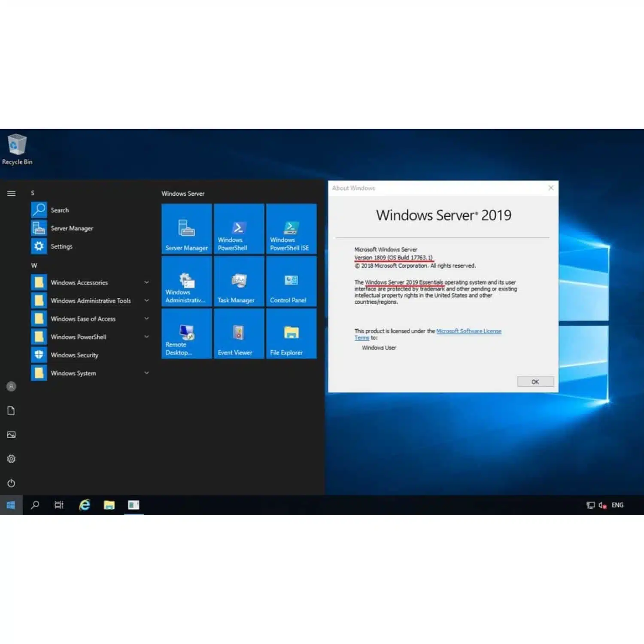This screenshot has height=644, width=644.
Task: Click the Windows Start button
Action: coord(11,505)
